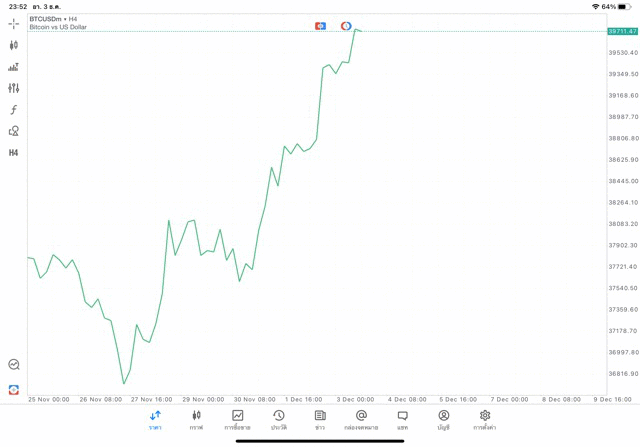Open chart settings sliders icon
640x447 pixels.
[x=13, y=88]
